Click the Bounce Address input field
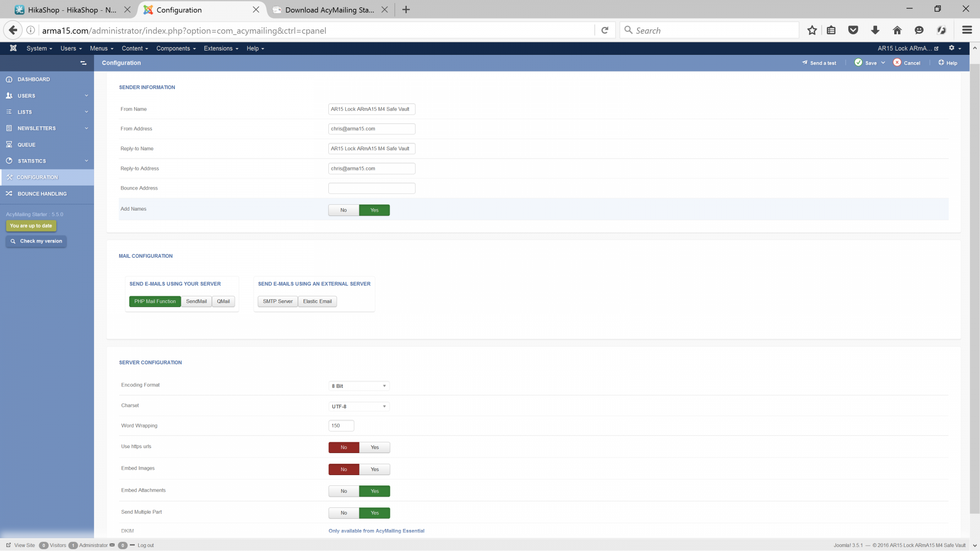Viewport: 980px width, 551px height. tap(371, 188)
